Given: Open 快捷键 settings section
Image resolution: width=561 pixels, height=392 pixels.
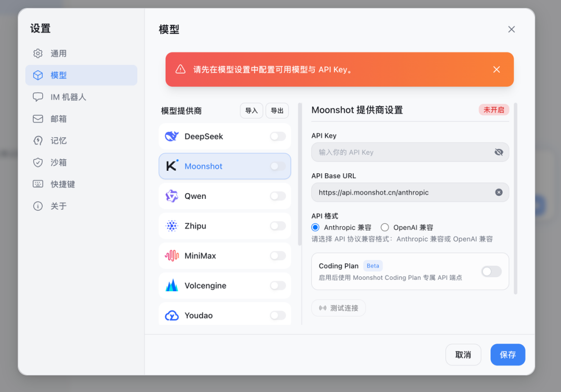Looking at the screenshot, I should (x=81, y=184).
